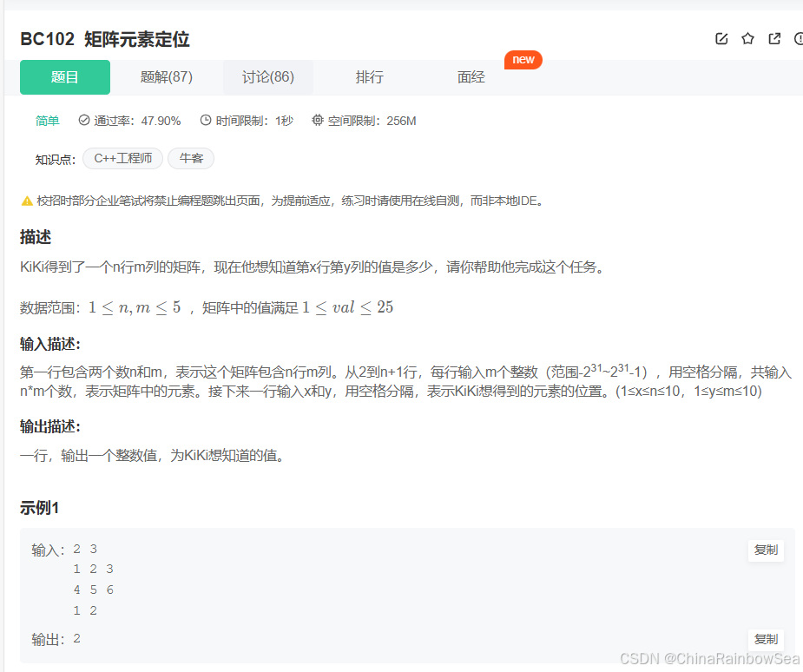Click the memory limit chip icon

coord(318,121)
